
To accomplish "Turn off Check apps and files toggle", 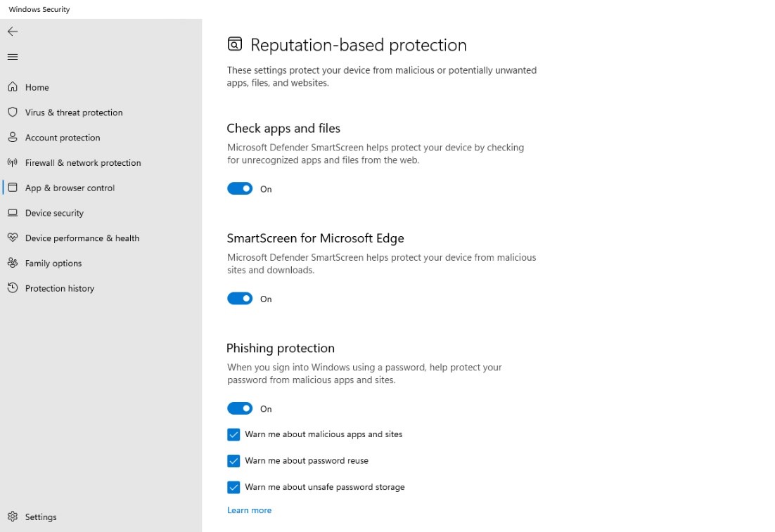I will [240, 188].
